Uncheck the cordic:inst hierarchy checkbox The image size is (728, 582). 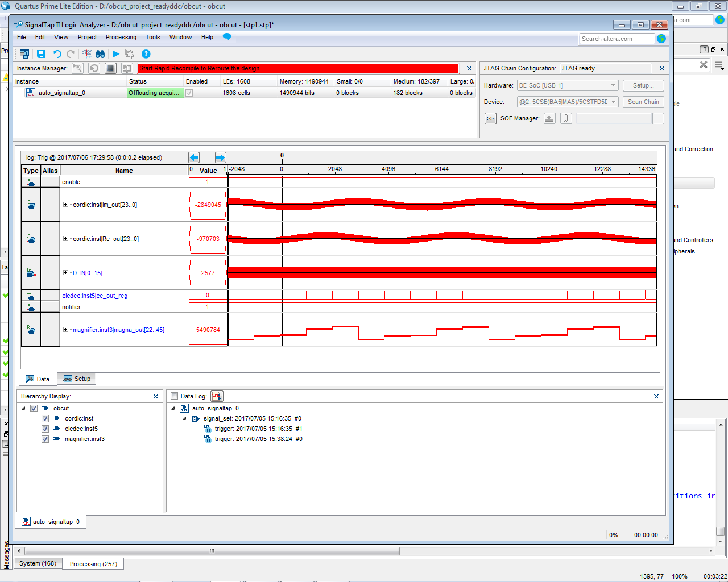45,419
